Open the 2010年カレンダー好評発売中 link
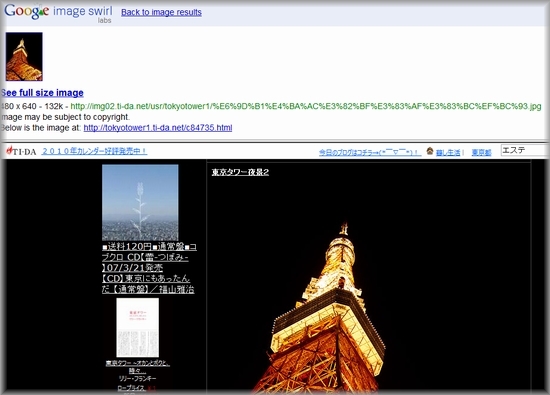 point(94,151)
